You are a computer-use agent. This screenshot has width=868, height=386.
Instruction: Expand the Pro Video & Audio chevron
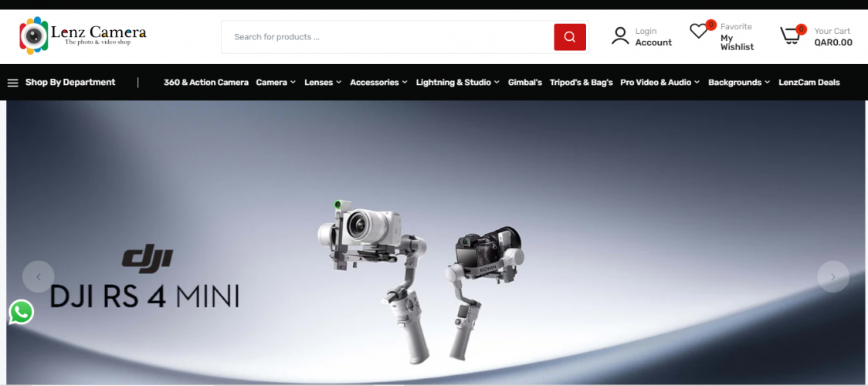pyautogui.click(x=697, y=83)
